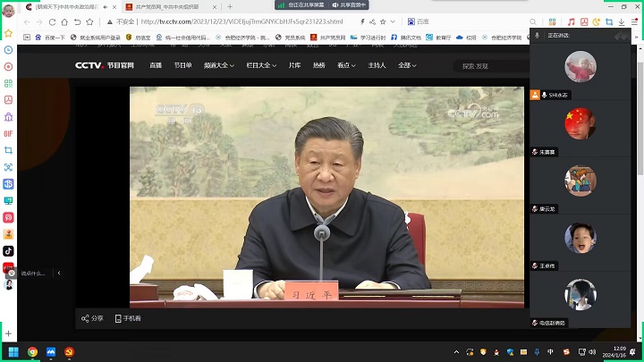The height and width of the screenshot is (362, 644).
Task: Click the back navigation arrow
Action: point(27,21)
